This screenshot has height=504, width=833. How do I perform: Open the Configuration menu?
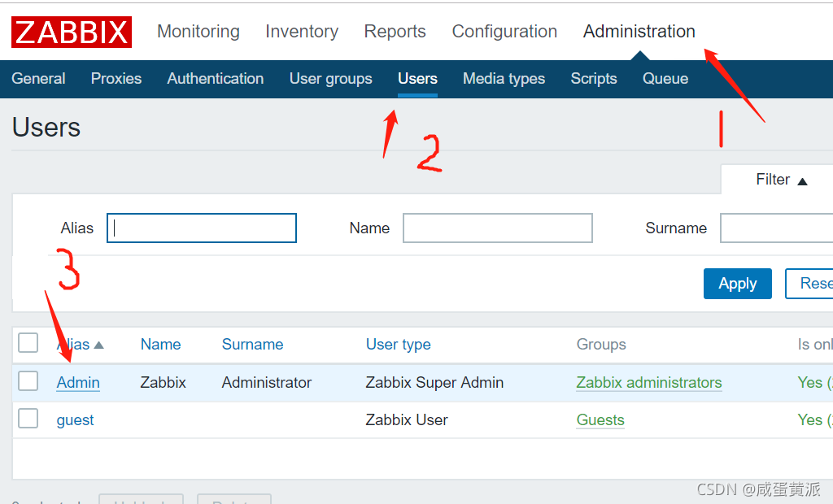tap(504, 32)
